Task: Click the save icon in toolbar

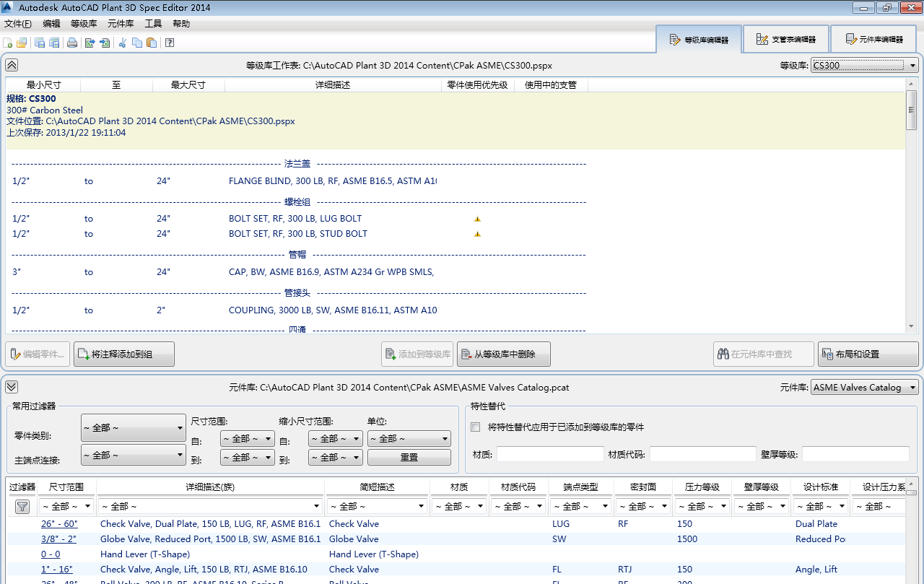Action: pos(40,43)
